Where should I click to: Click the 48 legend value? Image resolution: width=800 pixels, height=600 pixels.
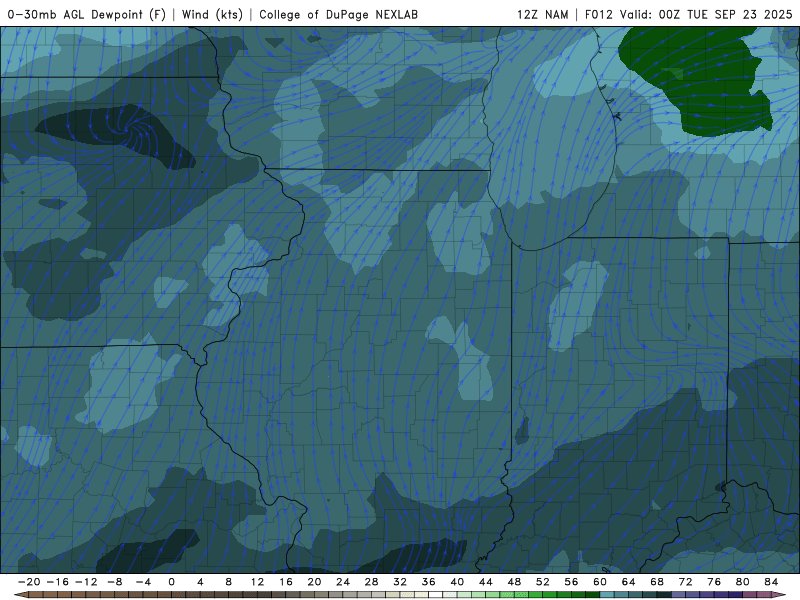pos(514,582)
